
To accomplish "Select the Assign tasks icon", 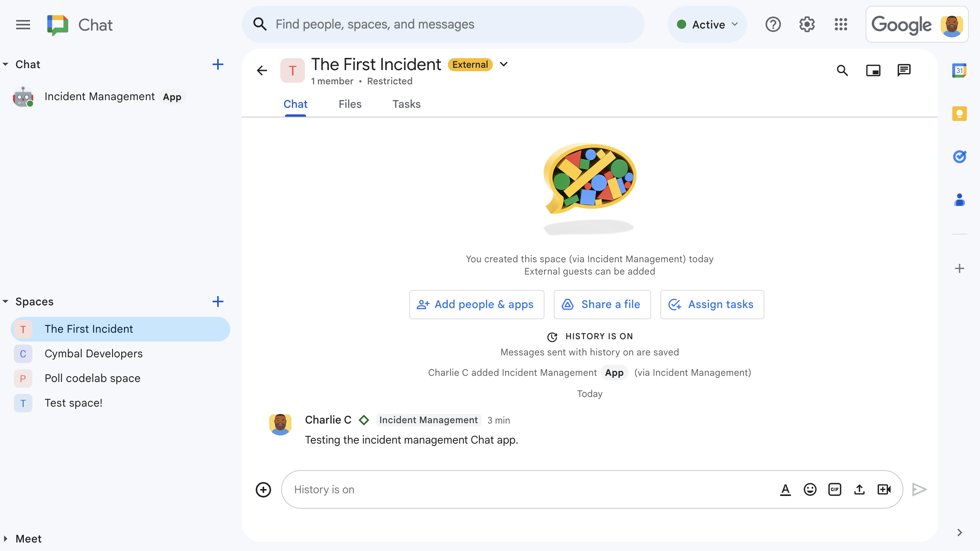I will tap(674, 304).
